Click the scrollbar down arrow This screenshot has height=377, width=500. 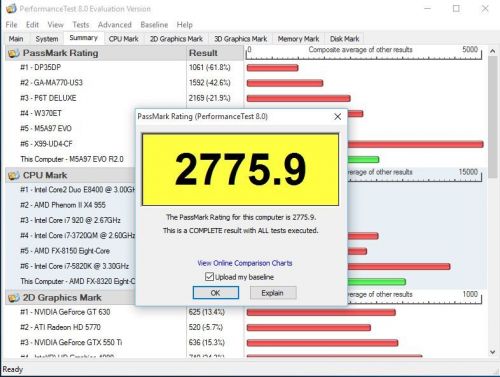tap(493, 352)
